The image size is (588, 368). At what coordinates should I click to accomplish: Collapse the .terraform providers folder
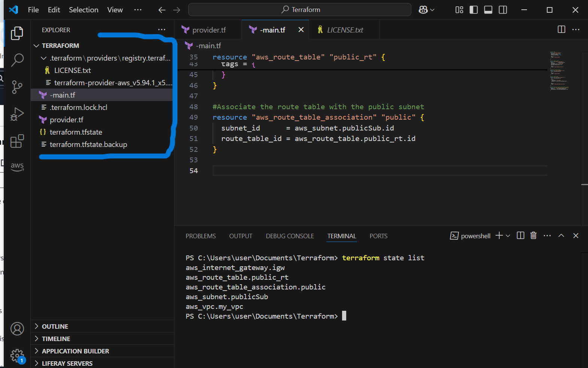pyautogui.click(x=102, y=58)
